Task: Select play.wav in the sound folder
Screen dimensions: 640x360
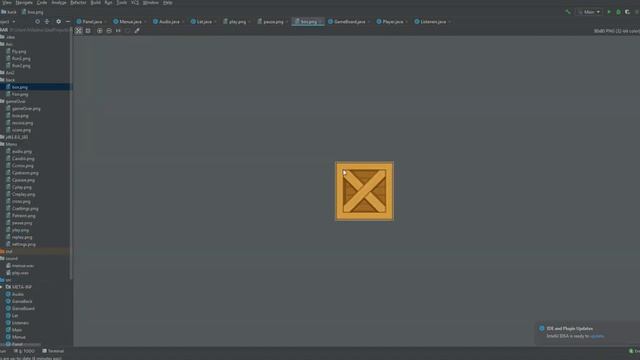Action: click(x=20, y=273)
